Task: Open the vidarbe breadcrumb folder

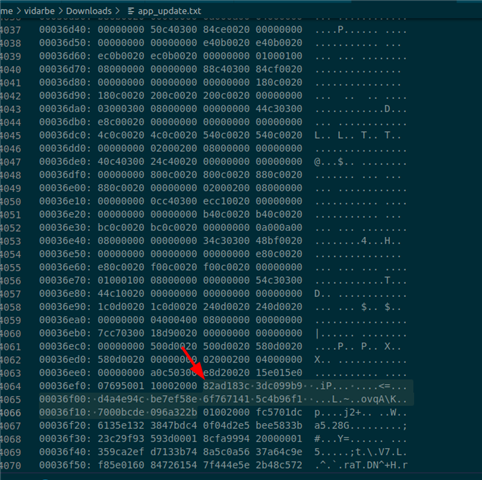Action: point(39,11)
